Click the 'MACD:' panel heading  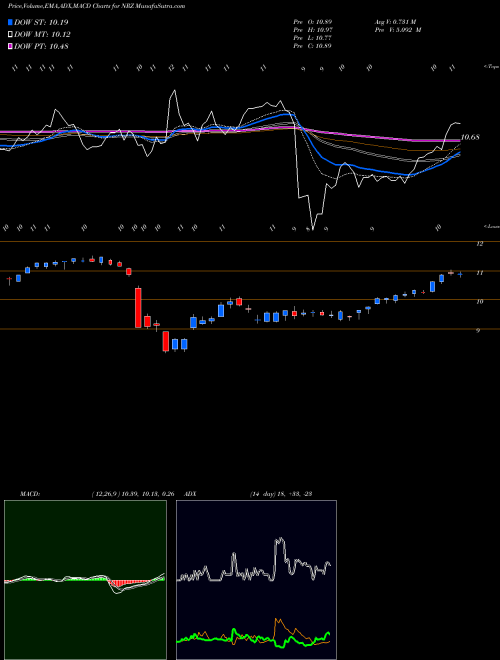pyautogui.click(x=30, y=494)
